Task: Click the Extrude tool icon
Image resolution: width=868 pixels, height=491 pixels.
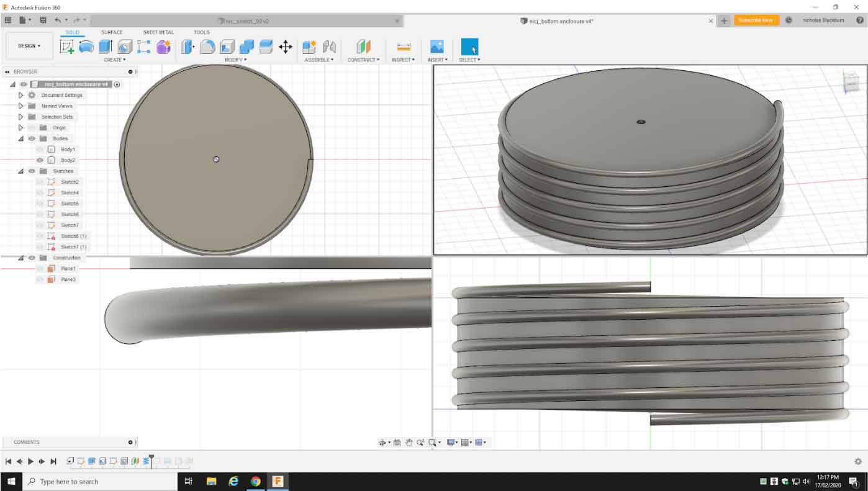Action: coord(105,47)
